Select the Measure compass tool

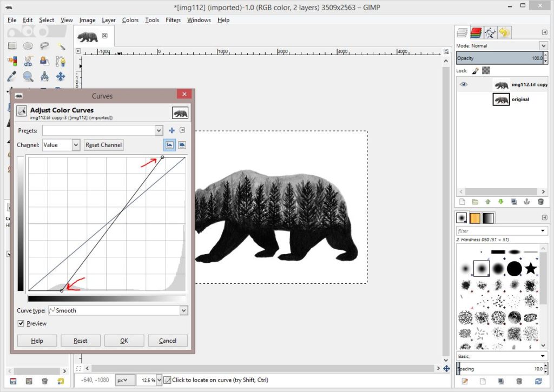[x=44, y=76]
